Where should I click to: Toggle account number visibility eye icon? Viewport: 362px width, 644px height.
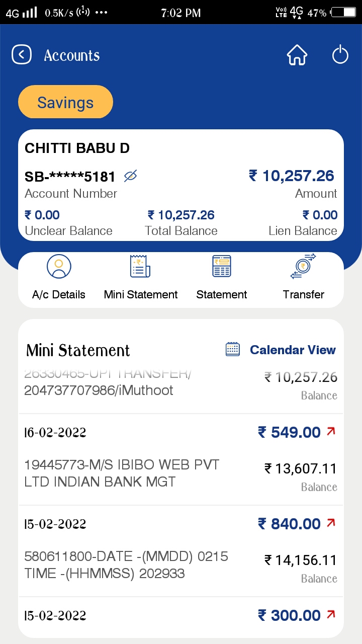(x=131, y=176)
